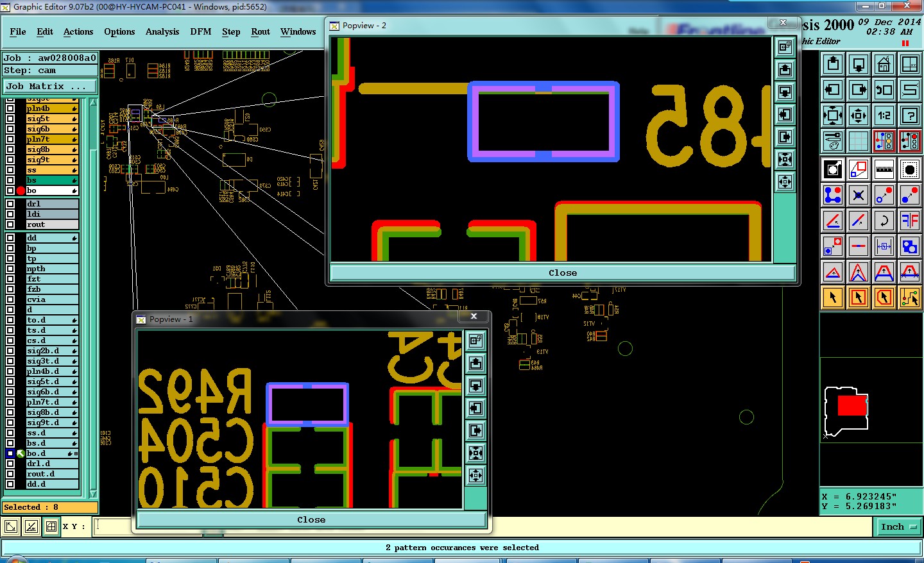Toggle the pln4b layer checkbox
This screenshot has height=563, width=924.
(10, 108)
